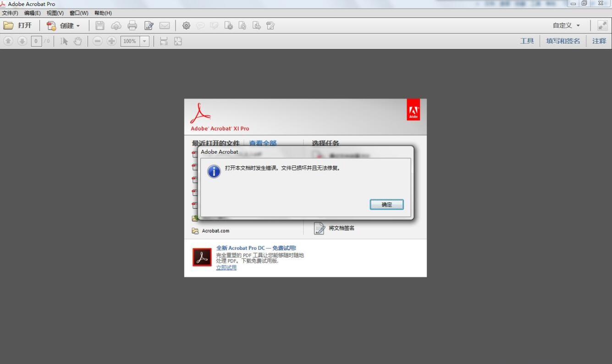The height and width of the screenshot is (364, 612).
Task: Click the Acrobat Pro DC promo icon
Action: 202,257
